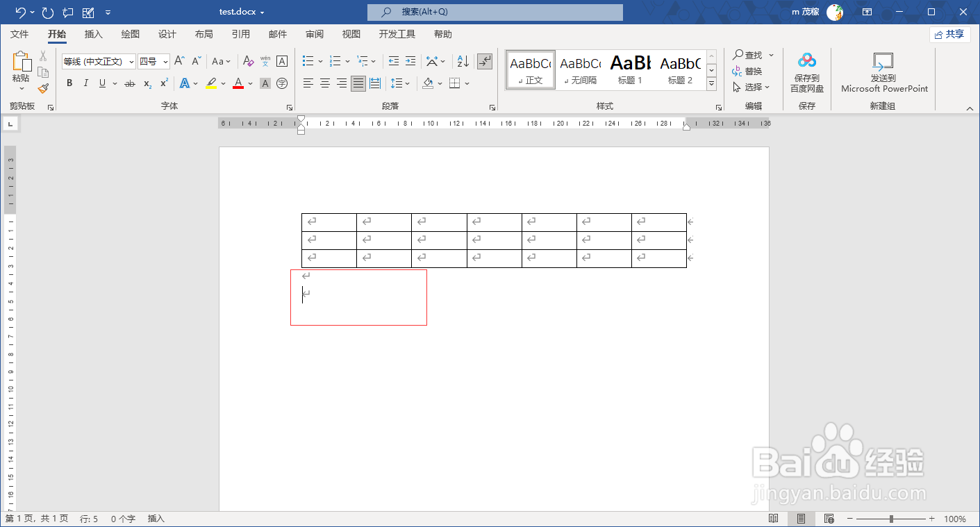Click the 发送到 Microsoft PowerPoint icon

(x=883, y=69)
